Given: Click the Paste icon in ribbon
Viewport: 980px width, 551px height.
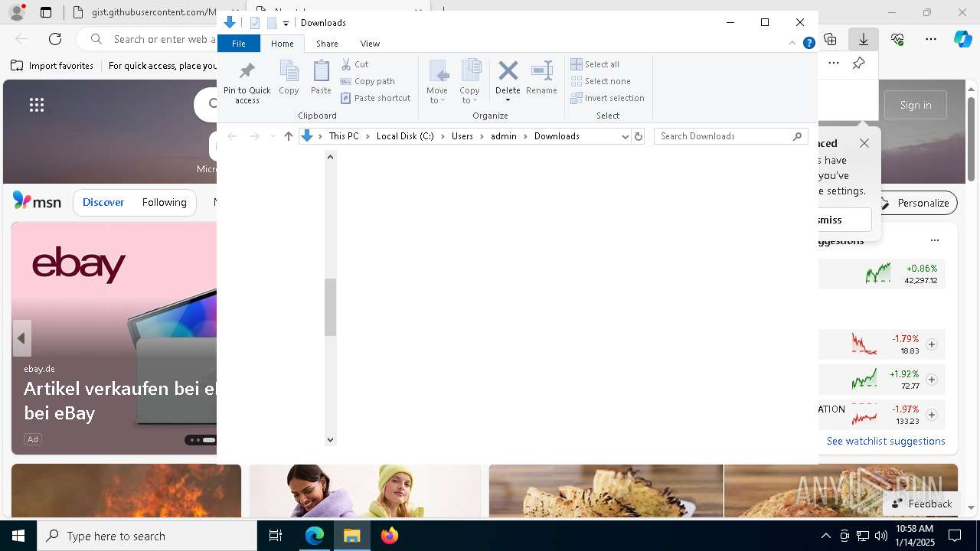Looking at the screenshot, I should tap(321, 77).
